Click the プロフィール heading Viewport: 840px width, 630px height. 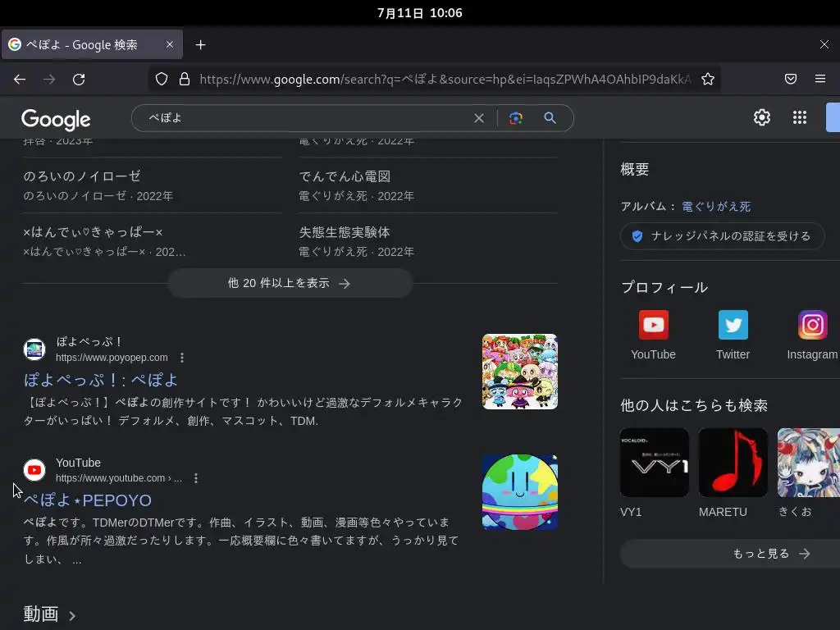[664, 288]
